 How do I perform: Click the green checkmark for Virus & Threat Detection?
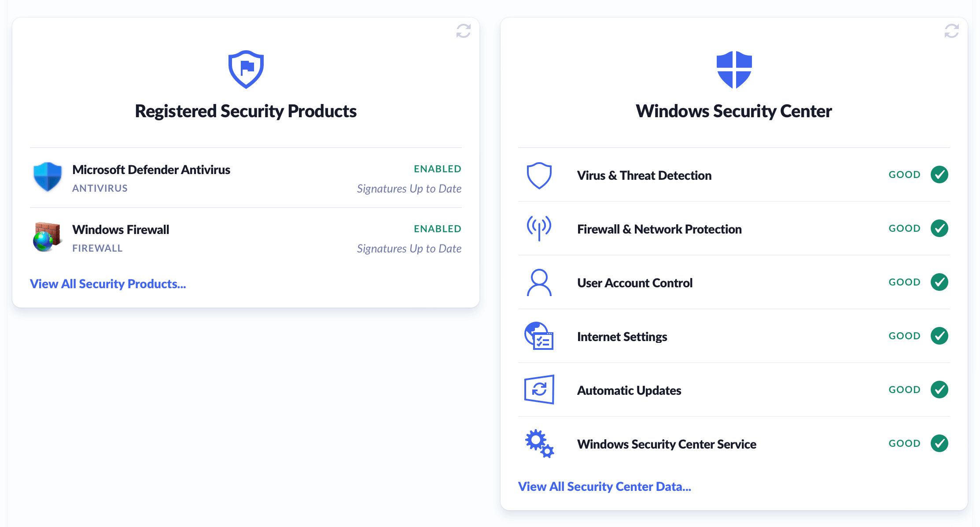coord(939,174)
